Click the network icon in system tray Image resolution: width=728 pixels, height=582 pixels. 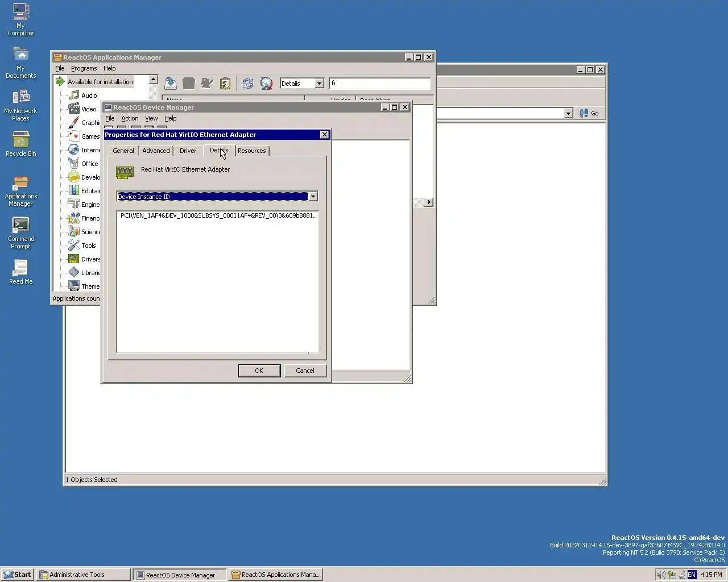[672, 575]
